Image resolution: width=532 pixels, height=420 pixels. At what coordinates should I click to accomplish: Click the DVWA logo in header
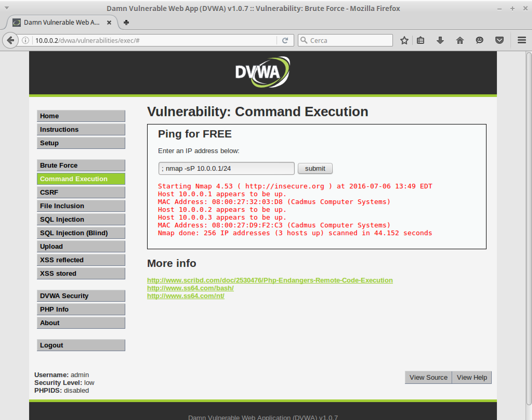pyautogui.click(x=262, y=72)
